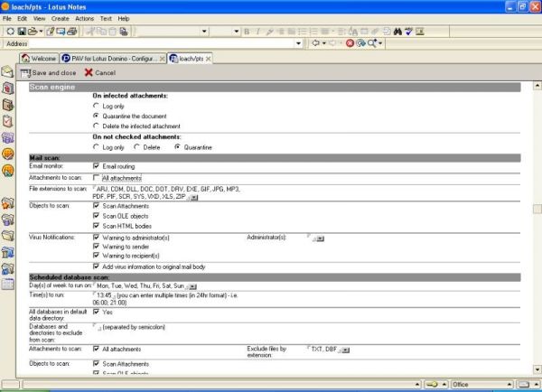This screenshot has width=542, height=392.
Task: Switch to the 'PAV for Lotus Domino' tab
Action: pos(113,58)
